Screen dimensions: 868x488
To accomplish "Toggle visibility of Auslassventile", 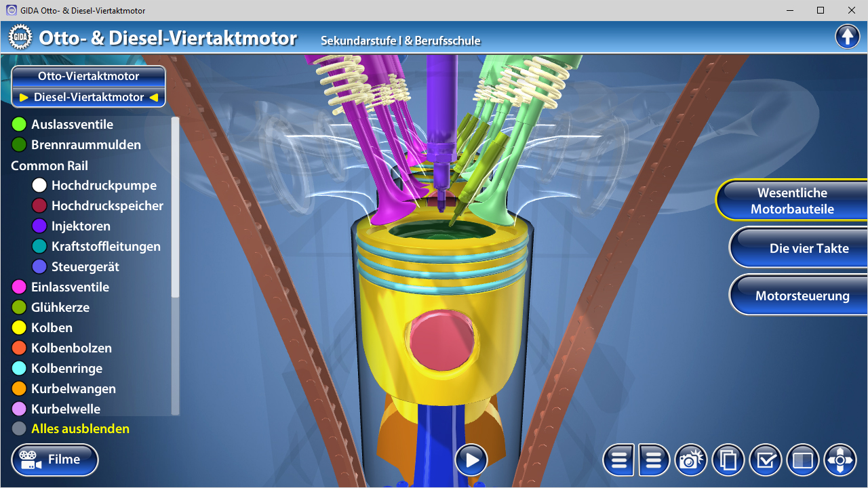I will click(x=72, y=125).
